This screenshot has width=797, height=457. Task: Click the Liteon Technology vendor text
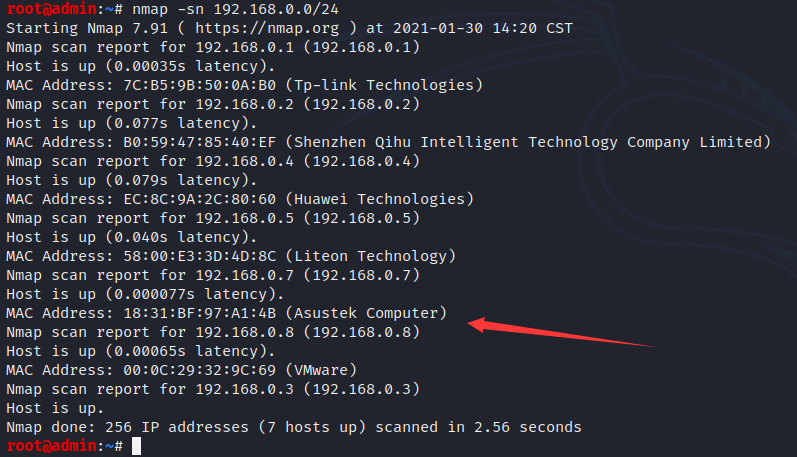(x=371, y=256)
